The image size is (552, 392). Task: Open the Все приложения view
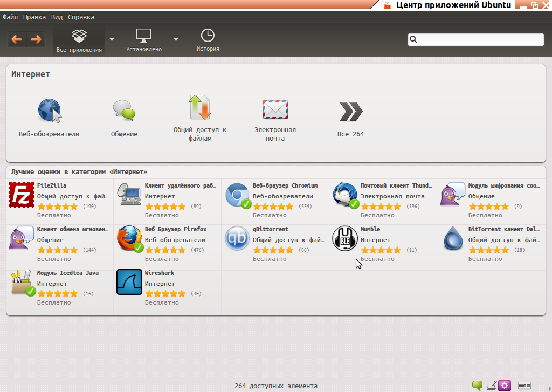79,40
